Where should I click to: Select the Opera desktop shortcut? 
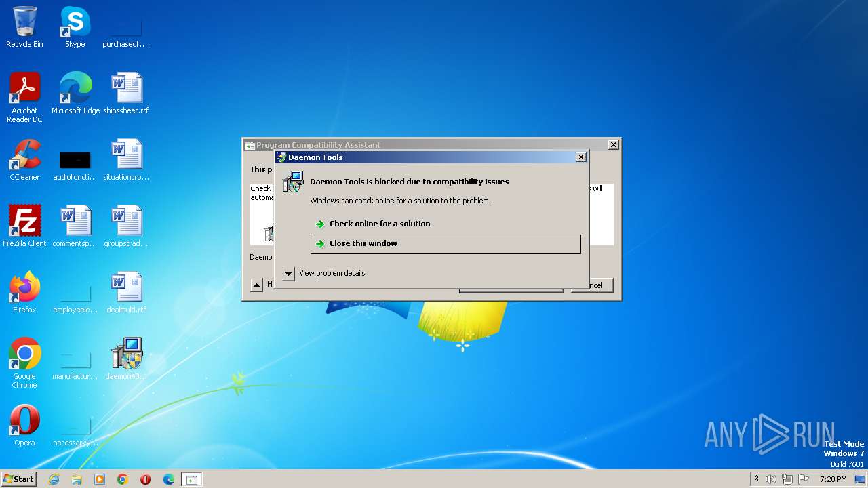click(24, 426)
